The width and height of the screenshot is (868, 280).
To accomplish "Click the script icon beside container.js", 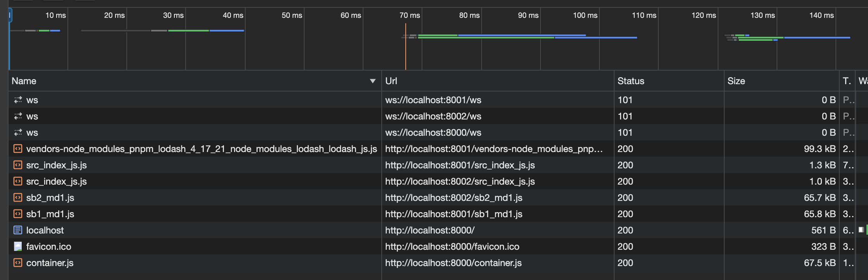I will [18, 263].
